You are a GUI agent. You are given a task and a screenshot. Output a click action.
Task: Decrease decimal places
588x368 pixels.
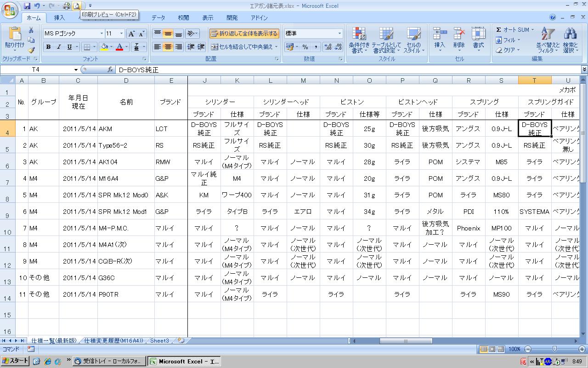(338, 47)
